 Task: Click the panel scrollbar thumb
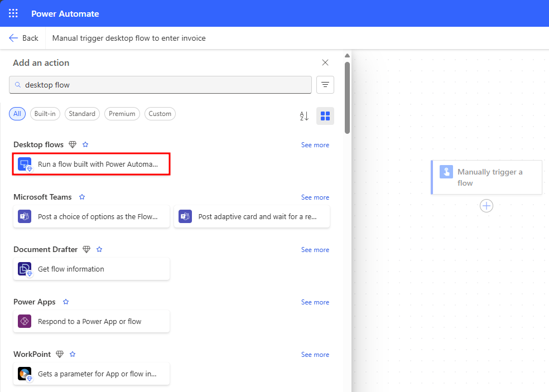347,98
